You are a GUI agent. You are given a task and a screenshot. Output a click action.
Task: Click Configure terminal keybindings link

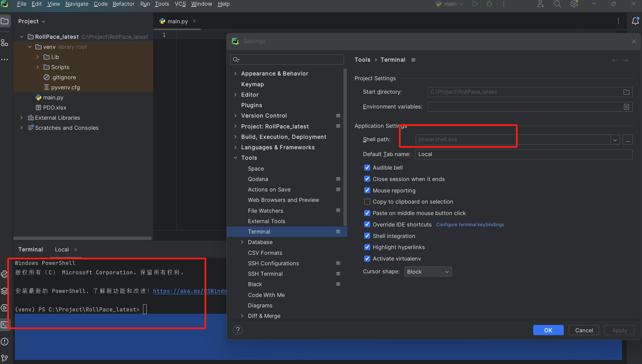470,224
